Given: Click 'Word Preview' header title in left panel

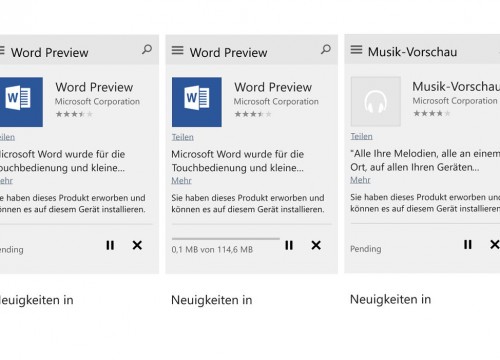Looking at the screenshot, I should pyautogui.click(x=50, y=53).
